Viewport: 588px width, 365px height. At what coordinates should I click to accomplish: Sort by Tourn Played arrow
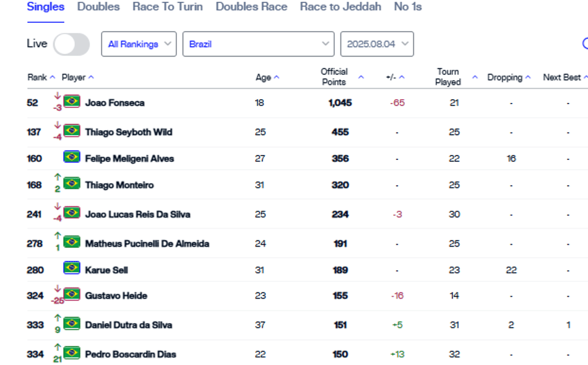(475, 77)
